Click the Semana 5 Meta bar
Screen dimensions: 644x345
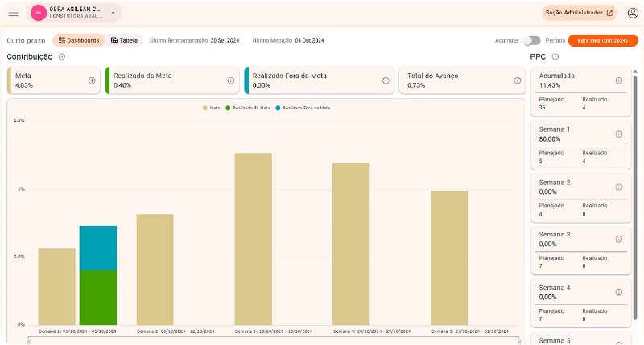449,258
